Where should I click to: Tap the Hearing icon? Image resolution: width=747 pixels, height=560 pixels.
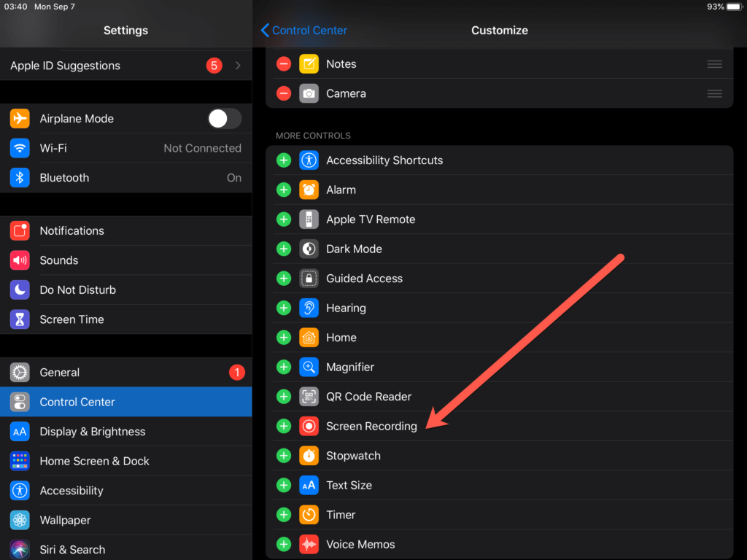click(x=309, y=308)
